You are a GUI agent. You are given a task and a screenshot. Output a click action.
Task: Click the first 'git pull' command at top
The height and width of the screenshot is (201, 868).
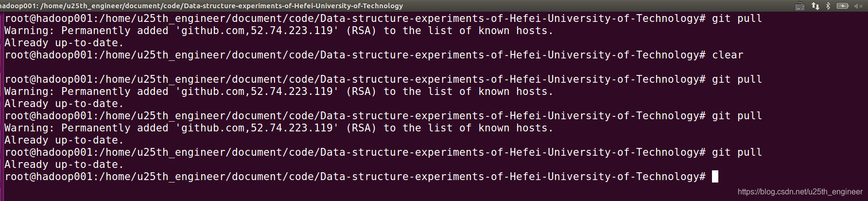(737, 18)
